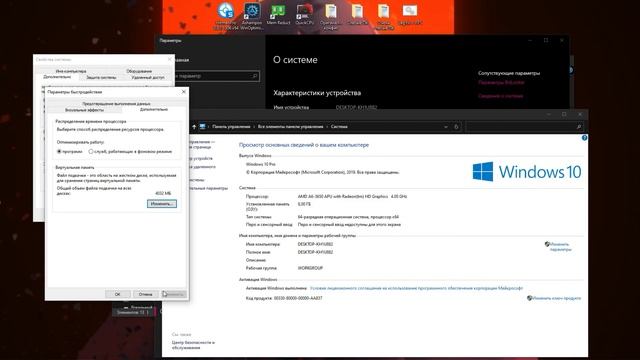Click 'Параметры BitLocker' link in Параметры window
Image resolution: width=640 pixels, height=360 pixels.
click(x=501, y=82)
